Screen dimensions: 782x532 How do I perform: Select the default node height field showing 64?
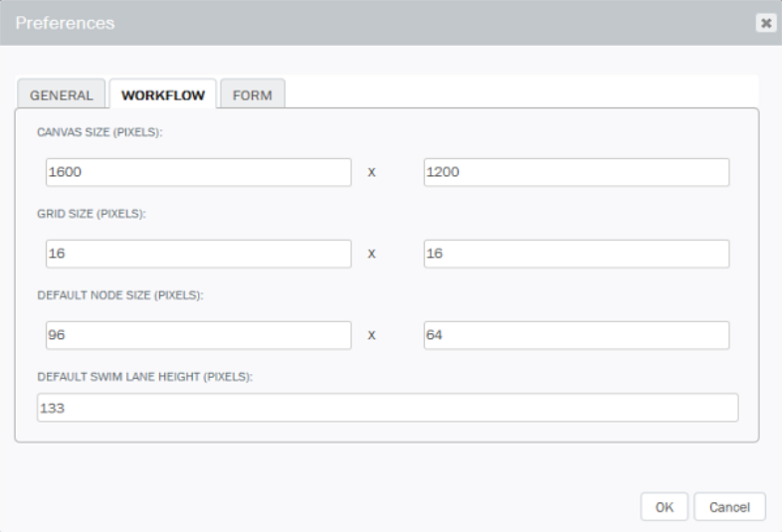576,335
